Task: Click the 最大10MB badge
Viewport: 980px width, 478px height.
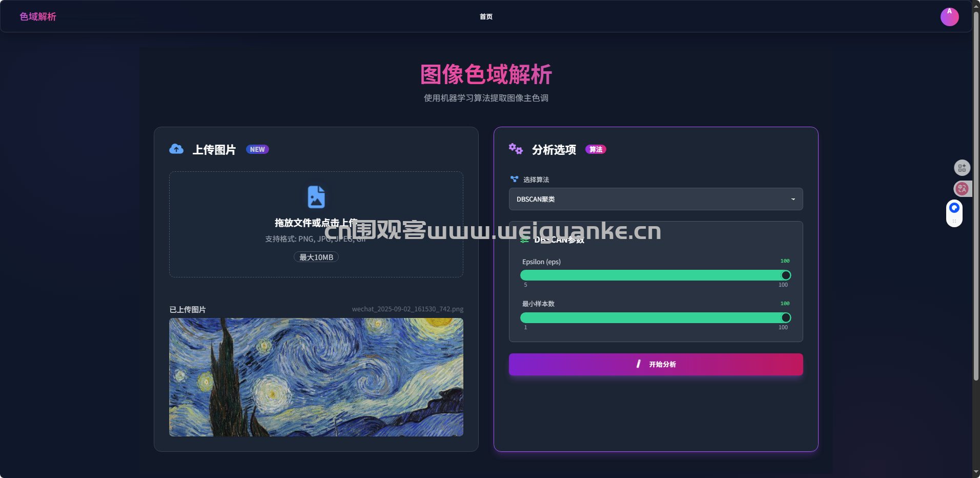Action: (316, 257)
